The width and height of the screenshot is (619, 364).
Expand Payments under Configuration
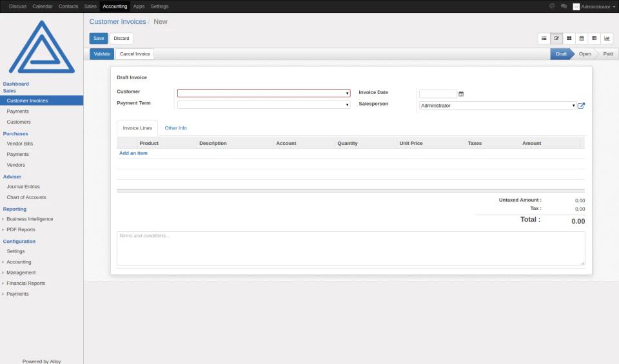pos(17,294)
